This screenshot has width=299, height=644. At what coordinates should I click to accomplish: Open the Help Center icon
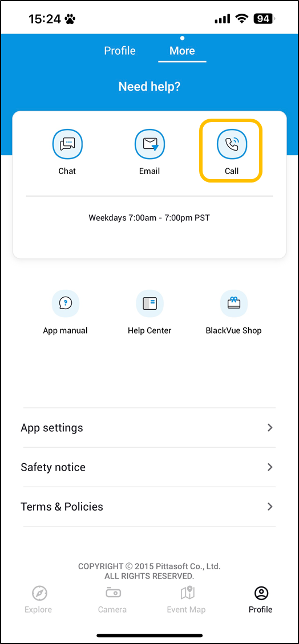click(x=149, y=303)
